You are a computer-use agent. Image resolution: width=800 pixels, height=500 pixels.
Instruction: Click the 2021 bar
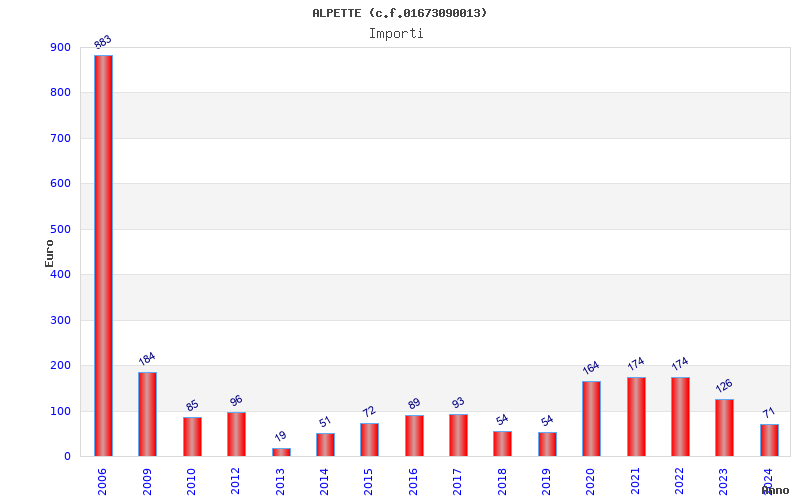[x=636, y=417]
